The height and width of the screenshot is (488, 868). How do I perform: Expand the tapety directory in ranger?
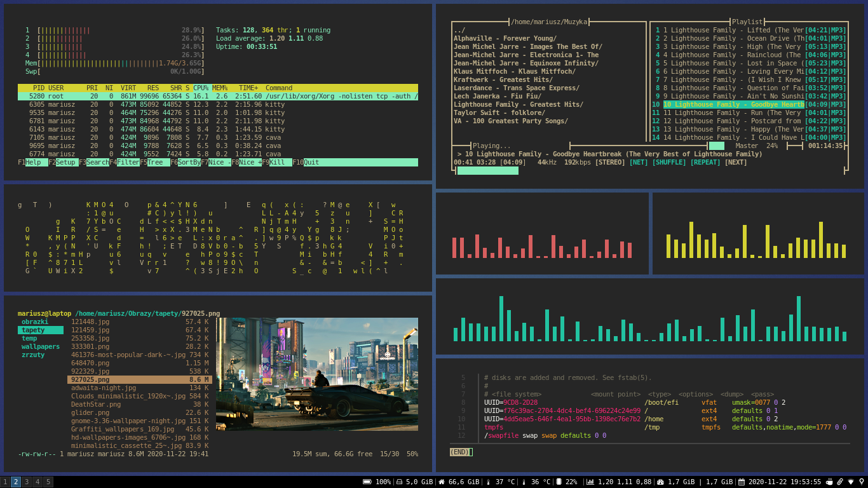tap(32, 330)
